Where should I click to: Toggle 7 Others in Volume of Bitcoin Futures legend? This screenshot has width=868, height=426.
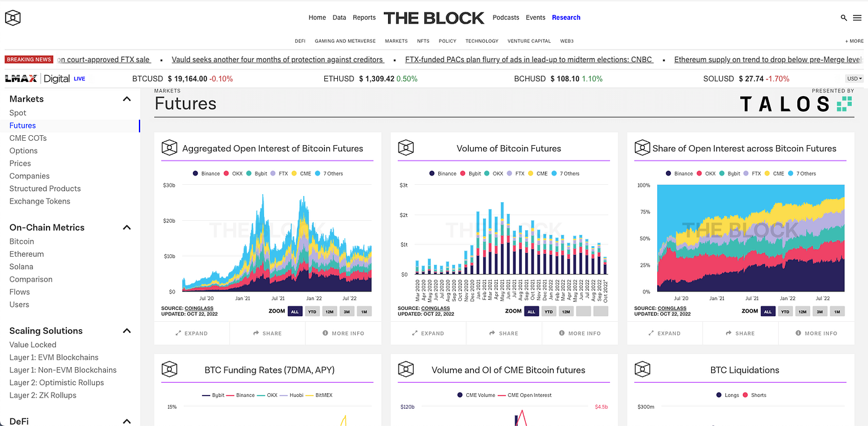pyautogui.click(x=565, y=174)
